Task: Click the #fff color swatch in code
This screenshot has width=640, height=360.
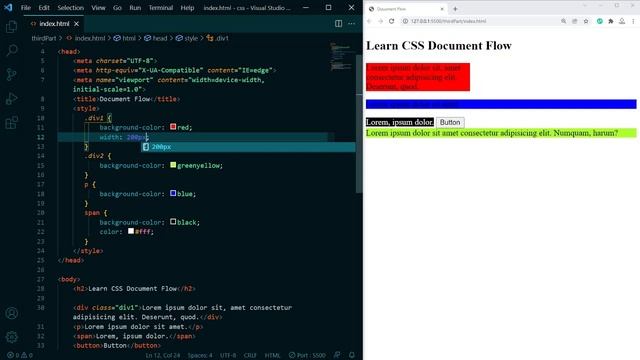Action: tap(131, 231)
